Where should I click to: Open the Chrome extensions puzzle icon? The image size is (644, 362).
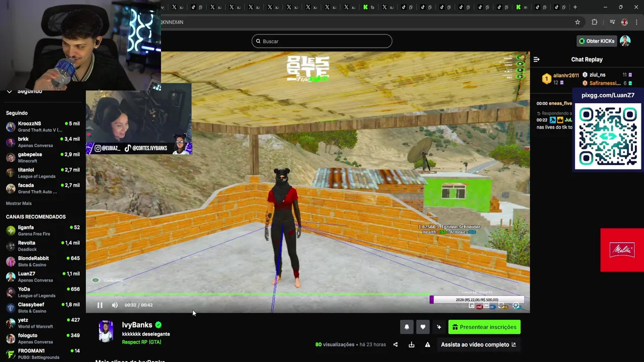594,22
